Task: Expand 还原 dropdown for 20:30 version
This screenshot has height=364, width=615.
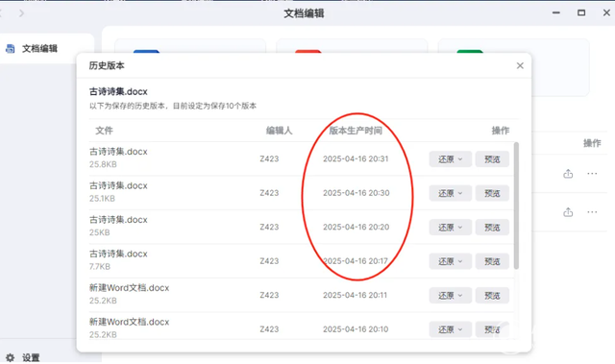Action: pos(451,193)
